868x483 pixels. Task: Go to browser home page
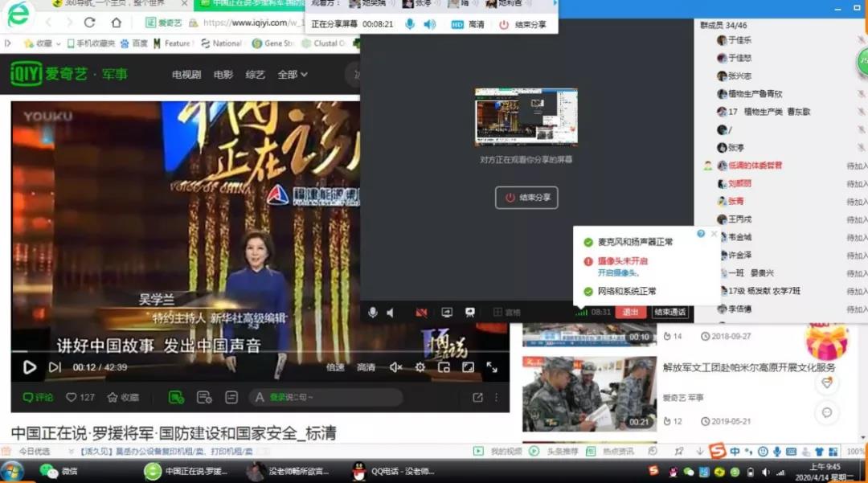point(117,23)
